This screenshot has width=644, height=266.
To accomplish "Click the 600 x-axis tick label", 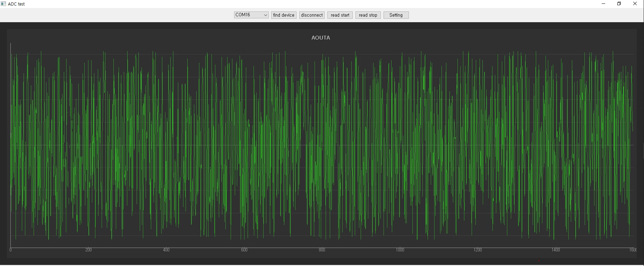I will (244, 250).
